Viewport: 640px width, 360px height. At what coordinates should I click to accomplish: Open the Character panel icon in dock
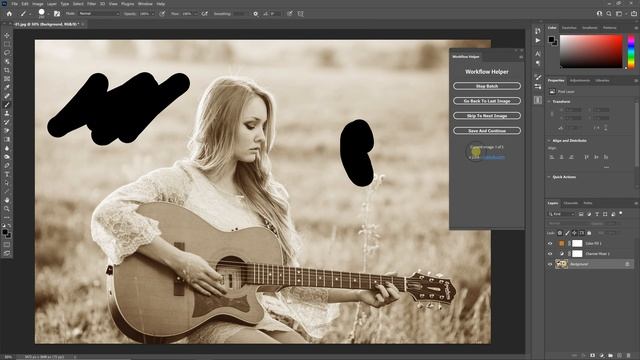click(538, 53)
